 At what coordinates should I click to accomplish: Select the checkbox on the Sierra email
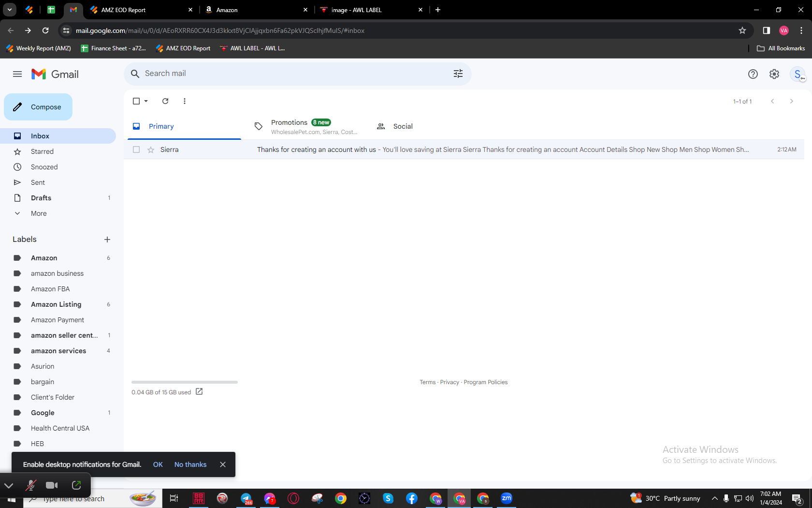pos(136,149)
